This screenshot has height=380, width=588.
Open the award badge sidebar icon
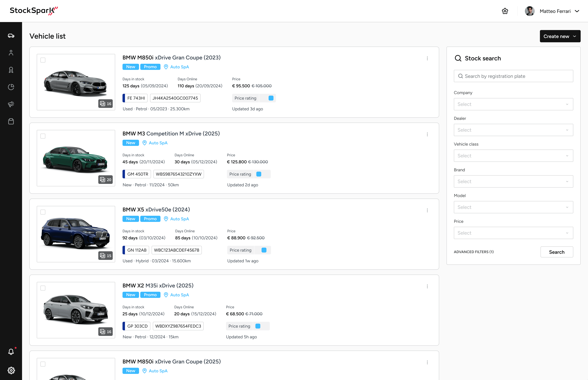(x=11, y=70)
